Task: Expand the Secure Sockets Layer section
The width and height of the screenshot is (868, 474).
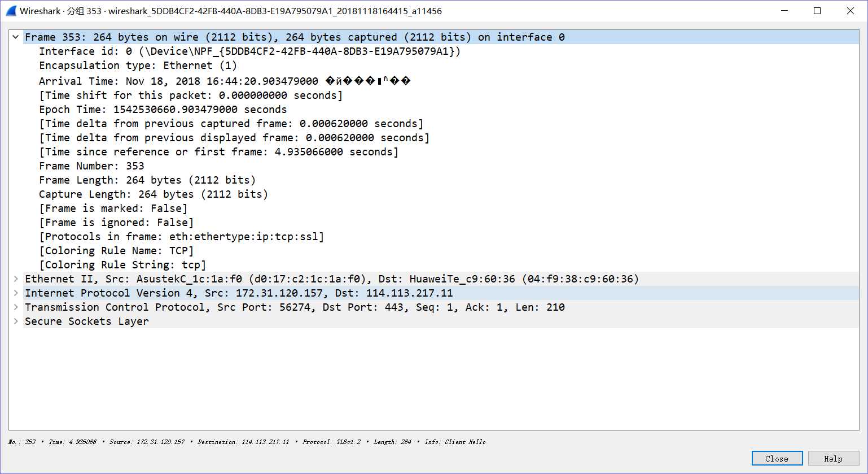Action: pos(16,321)
